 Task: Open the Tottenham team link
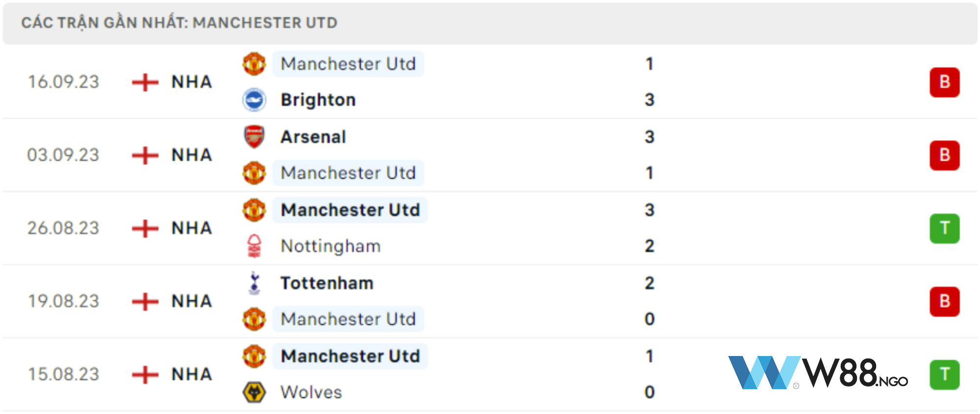[x=327, y=283]
